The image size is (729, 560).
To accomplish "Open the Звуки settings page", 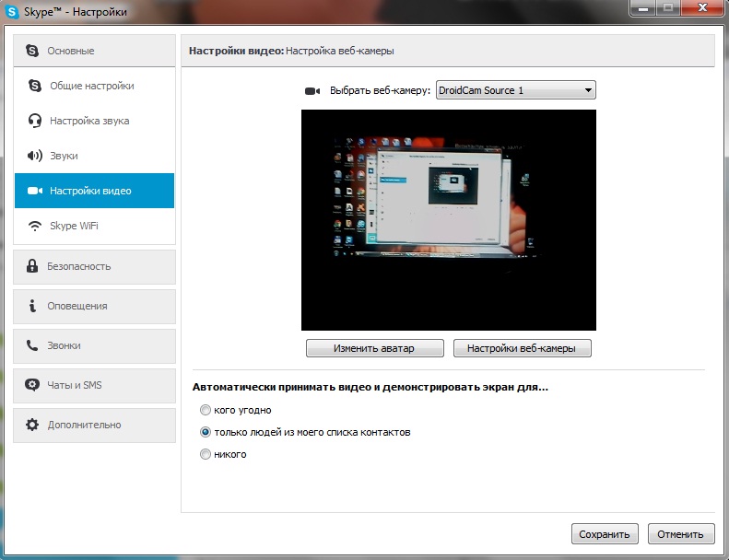I will 94,156.
